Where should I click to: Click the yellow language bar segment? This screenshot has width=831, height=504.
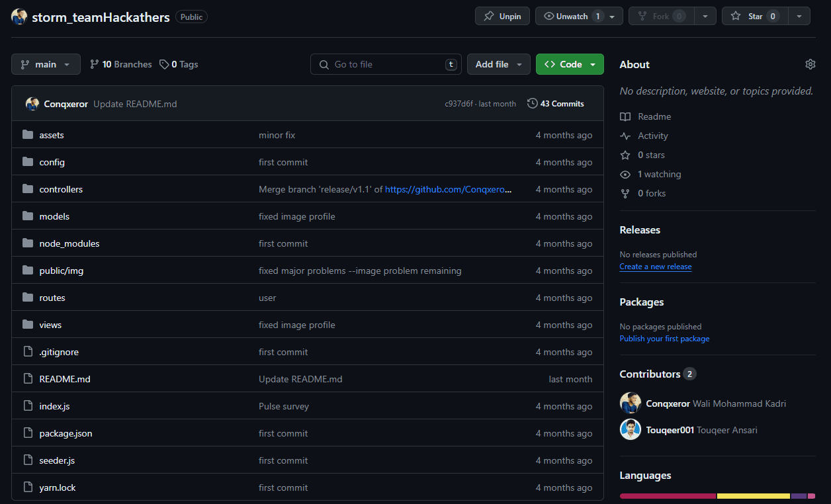tap(754, 496)
